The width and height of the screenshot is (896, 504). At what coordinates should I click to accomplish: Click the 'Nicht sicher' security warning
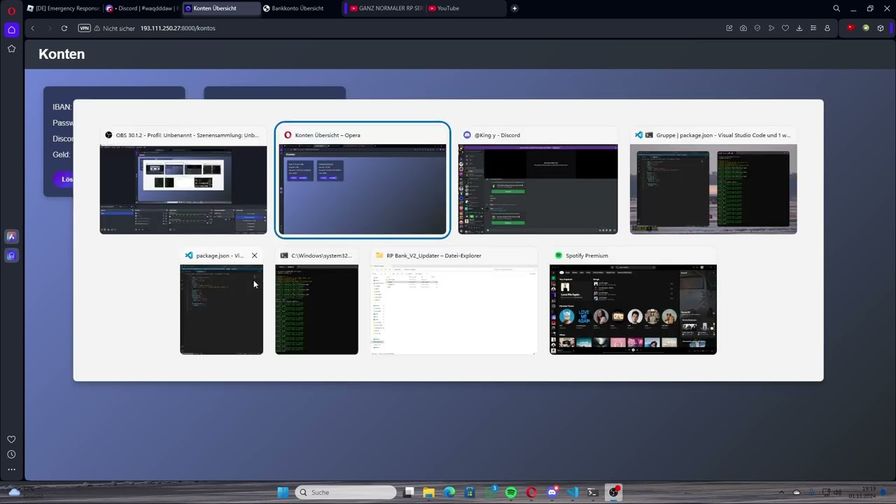pyautogui.click(x=114, y=28)
